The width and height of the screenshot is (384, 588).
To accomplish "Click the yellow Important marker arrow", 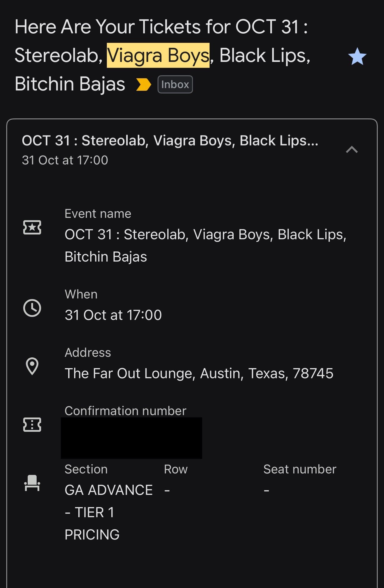I will (x=144, y=85).
